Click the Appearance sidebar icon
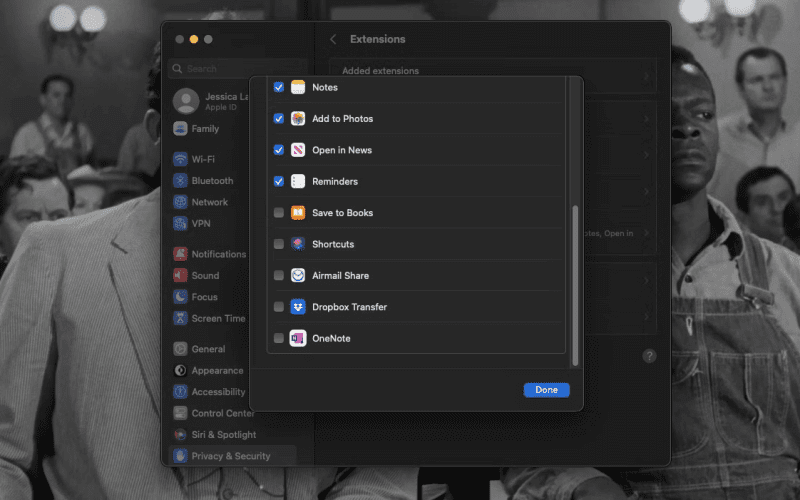This screenshot has width=800, height=500. (x=180, y=370)
